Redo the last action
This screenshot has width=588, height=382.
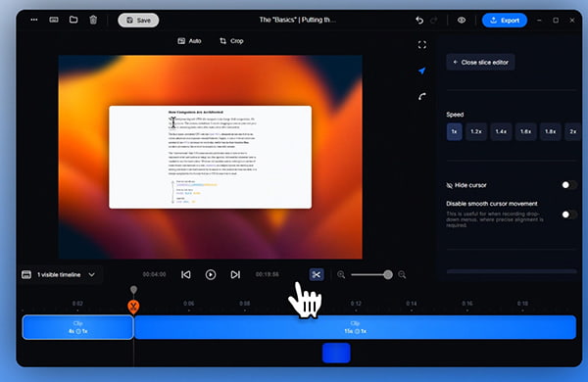[x=434, y=21]
